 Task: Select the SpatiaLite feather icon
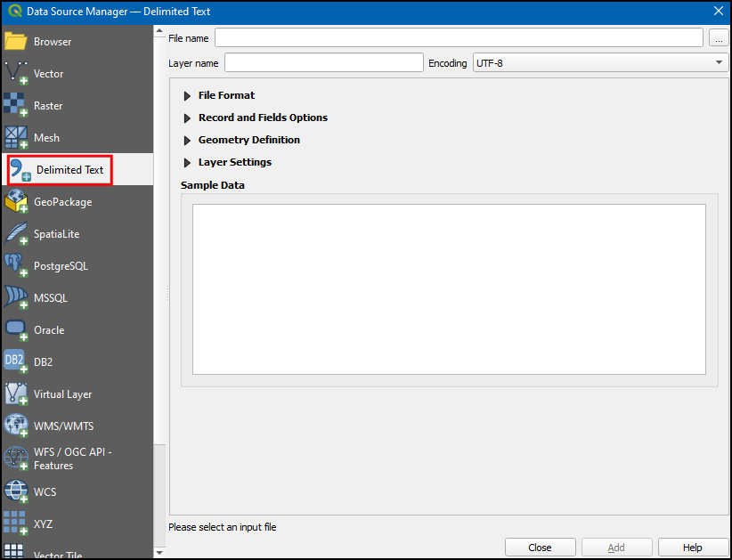pyautogui.click(x=16, y=234)
